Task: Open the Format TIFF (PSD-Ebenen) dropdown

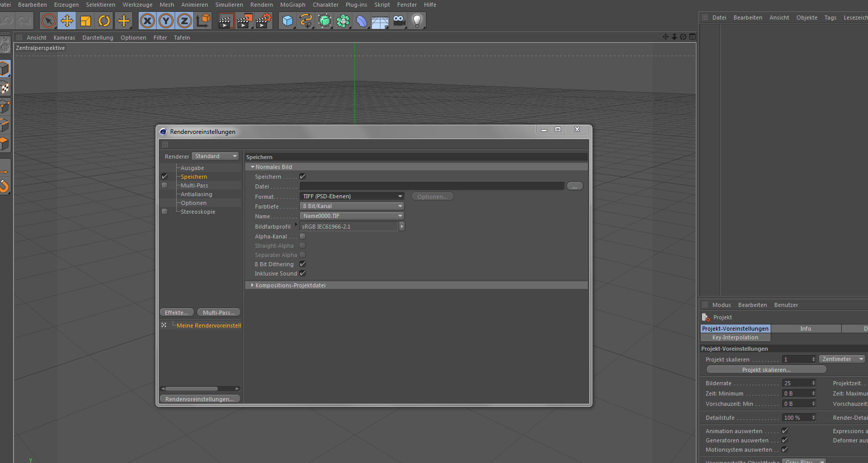Action: click(352, 196)
